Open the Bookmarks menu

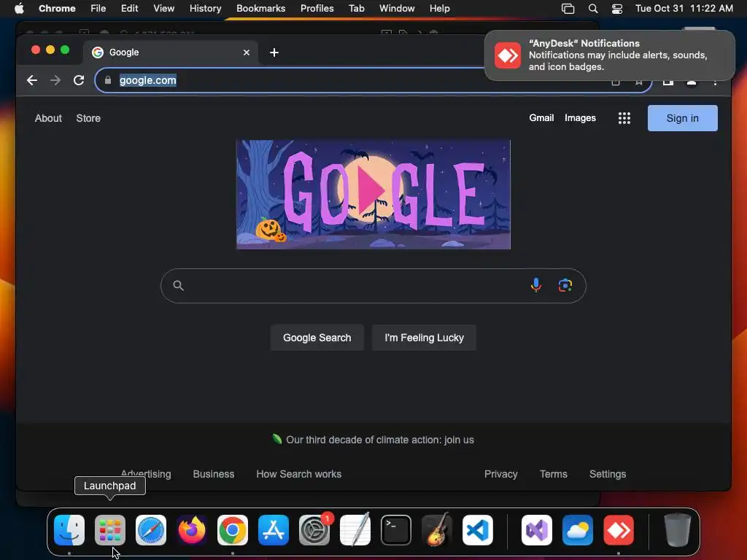(260, 8)
